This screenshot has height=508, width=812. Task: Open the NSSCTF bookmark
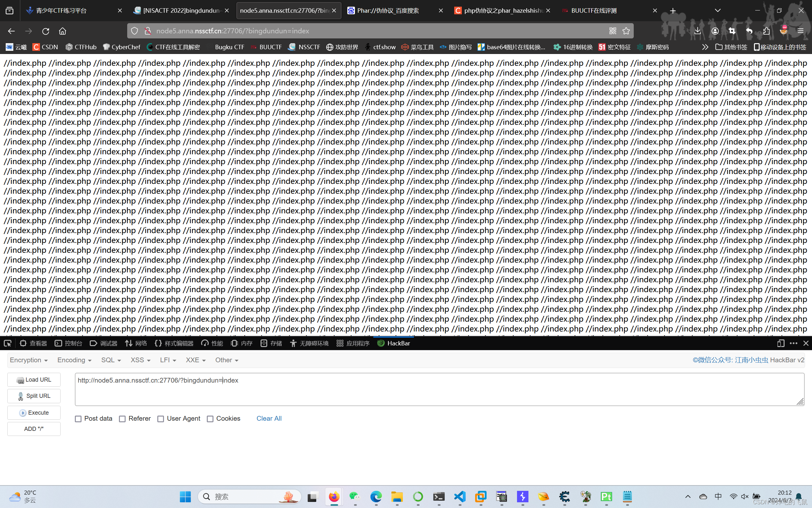point(304,47)
